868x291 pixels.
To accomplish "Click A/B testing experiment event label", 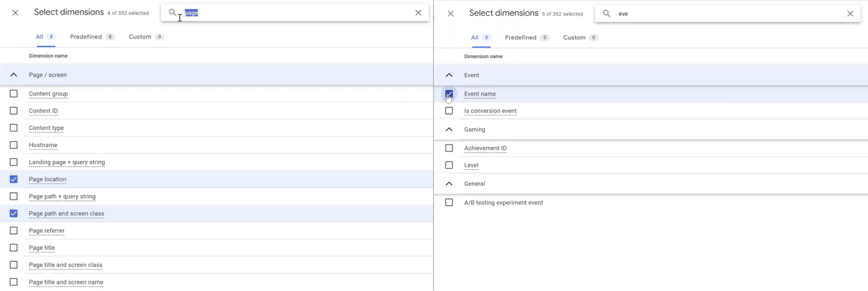I will 504,203.
